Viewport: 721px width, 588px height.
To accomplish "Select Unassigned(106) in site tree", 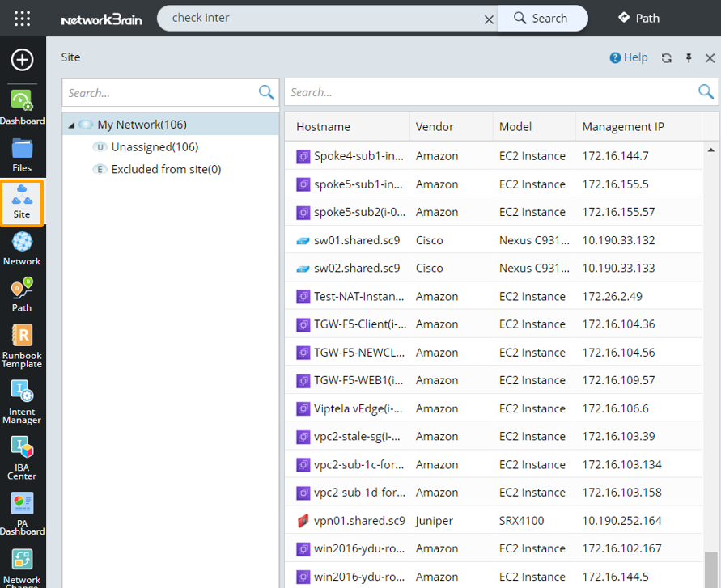I will pos(154,147).
